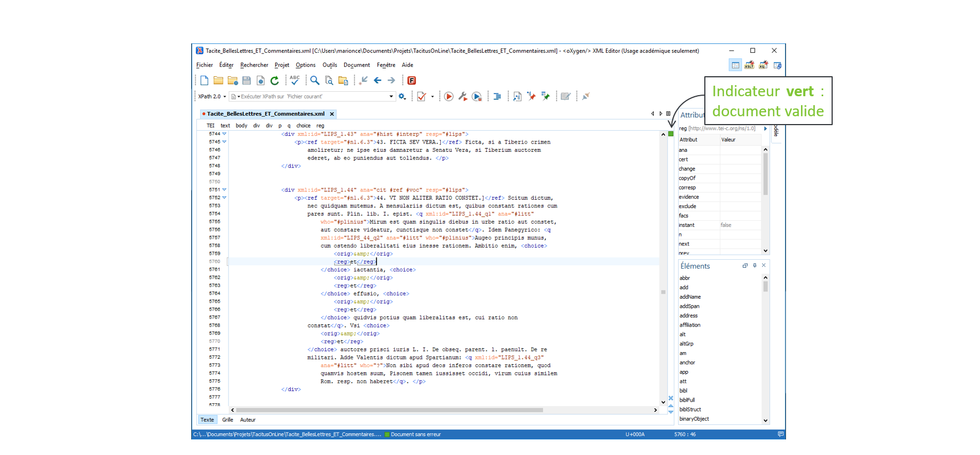Click the Format and Indent icon
Image resolution: width=980 pixels, height=455 pixels.
497,97
